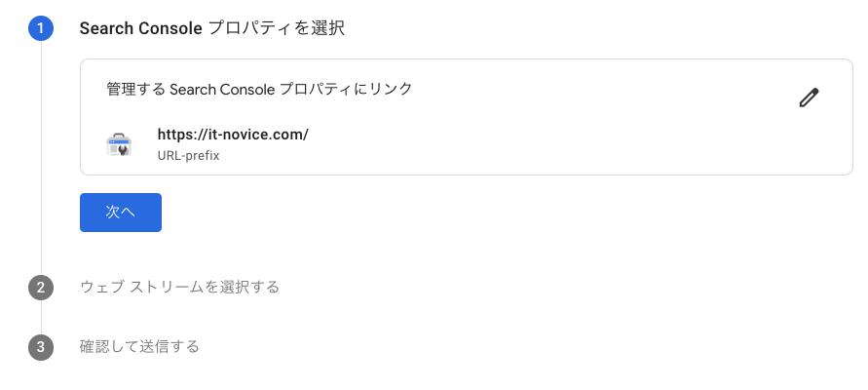Click the stepper line between steps 1 and 2

click(41, 156)
